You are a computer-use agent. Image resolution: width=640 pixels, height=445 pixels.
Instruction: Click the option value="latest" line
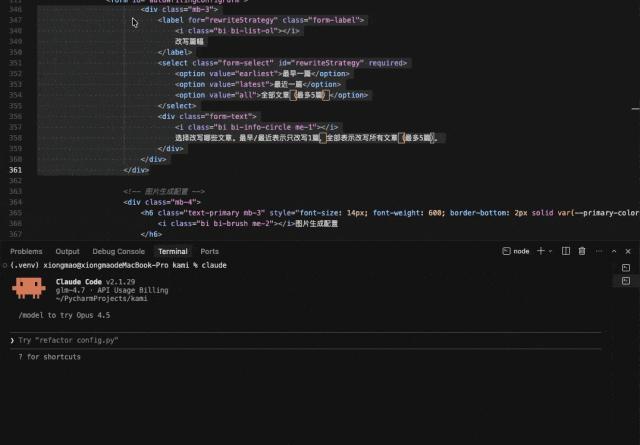pos(258,84)
